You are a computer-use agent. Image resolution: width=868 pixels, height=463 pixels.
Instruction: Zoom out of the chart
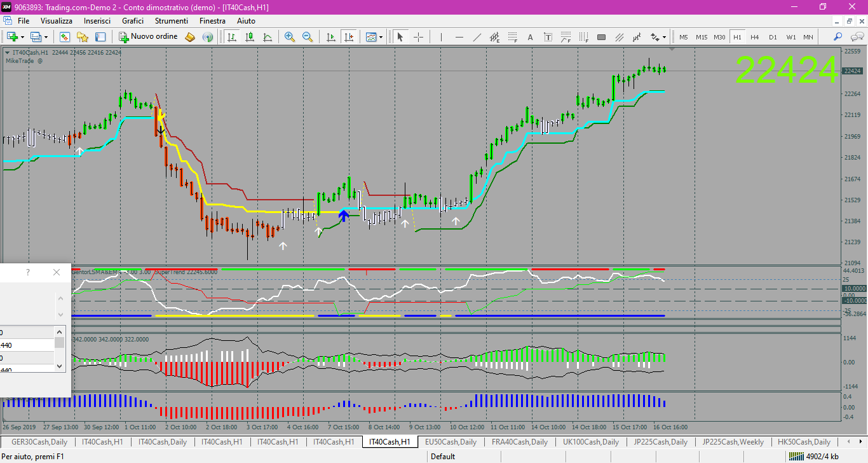point(308,37)
